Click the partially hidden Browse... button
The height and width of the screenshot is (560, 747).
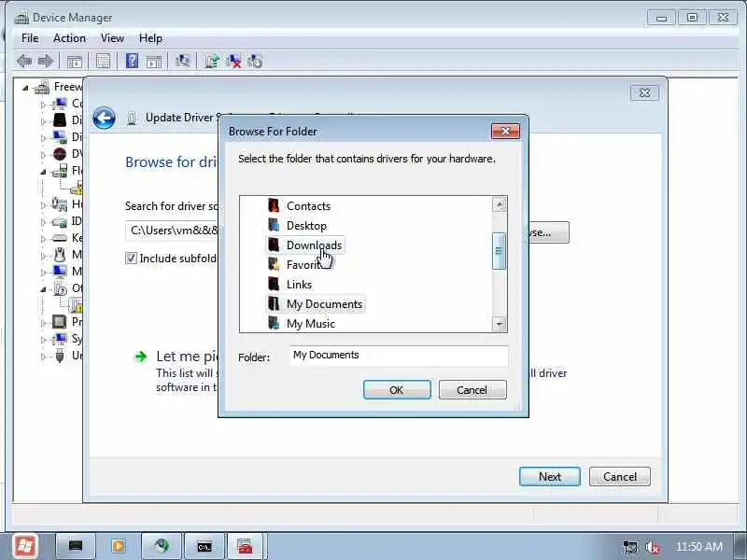coord(548,232)
